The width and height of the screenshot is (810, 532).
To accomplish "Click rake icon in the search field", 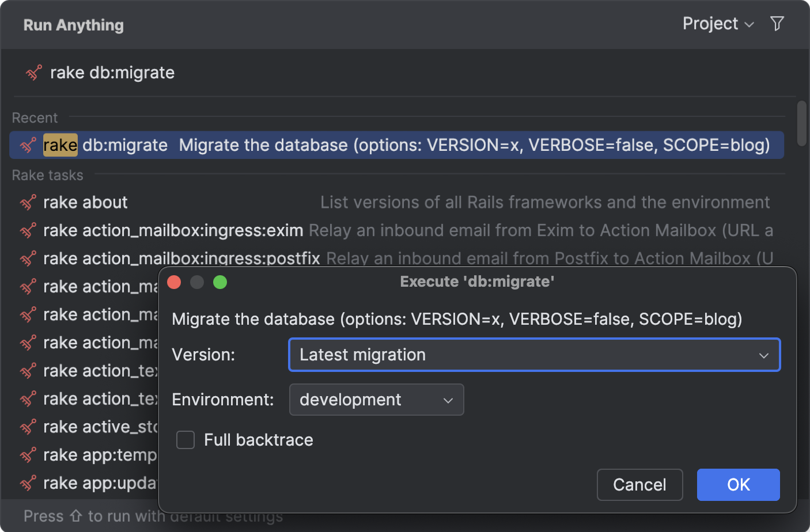I will (x=34, y=73).
